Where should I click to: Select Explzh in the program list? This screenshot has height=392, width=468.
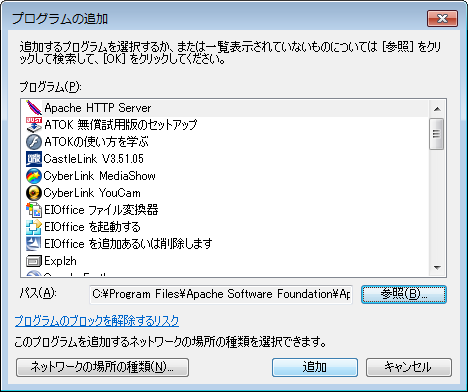[x=225, y=261]
